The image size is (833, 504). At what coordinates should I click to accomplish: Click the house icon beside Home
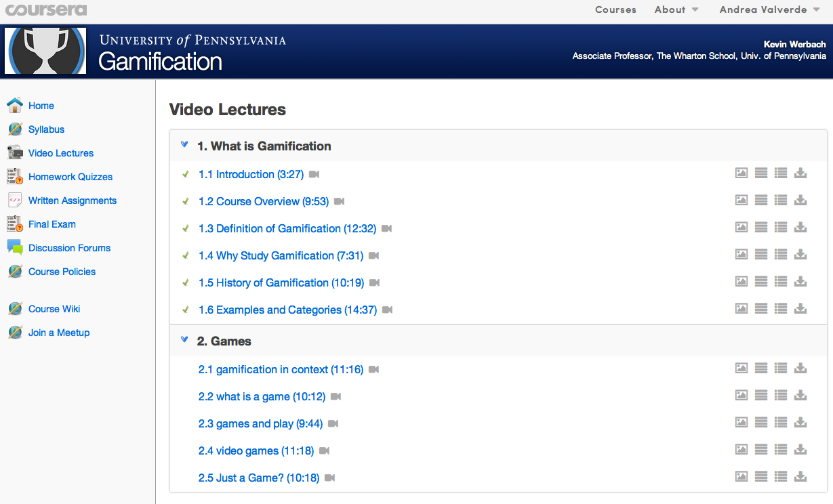(15, 105)
